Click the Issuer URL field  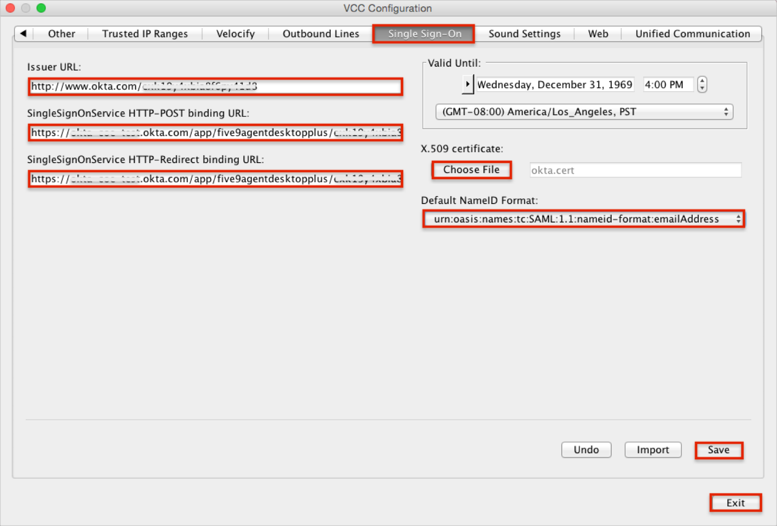point(215,87)
